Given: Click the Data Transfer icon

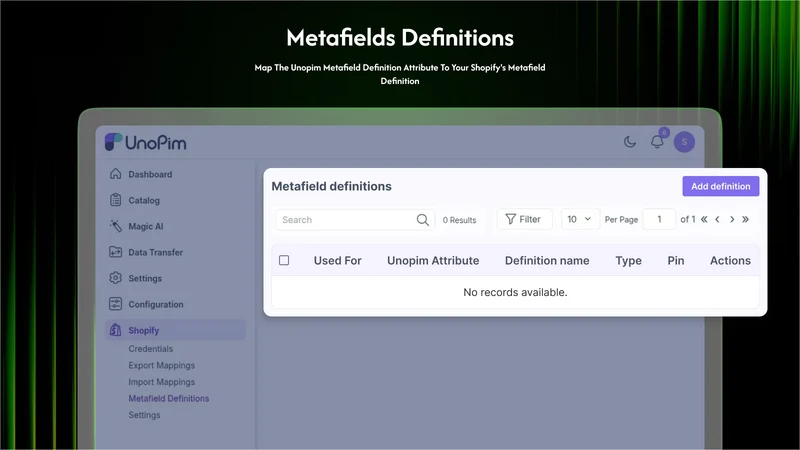Looking at the screenshot, I should (x=116, y=252).
